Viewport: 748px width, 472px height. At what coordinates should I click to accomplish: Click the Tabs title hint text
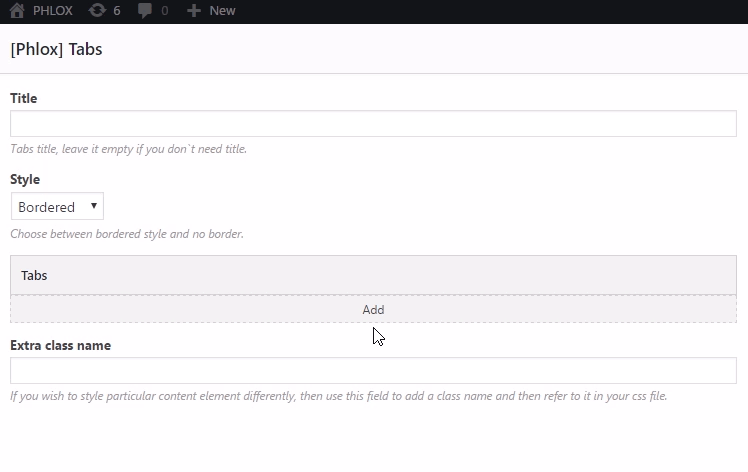click(x=129, y=149)
